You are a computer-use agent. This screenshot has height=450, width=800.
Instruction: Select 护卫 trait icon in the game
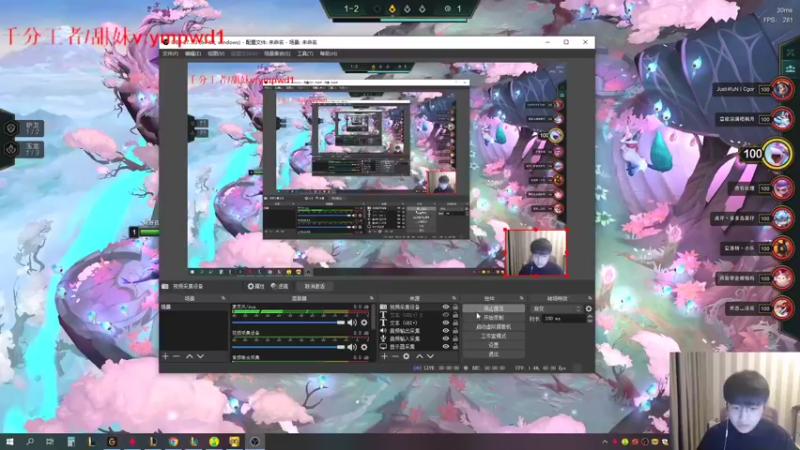[11, 128]
